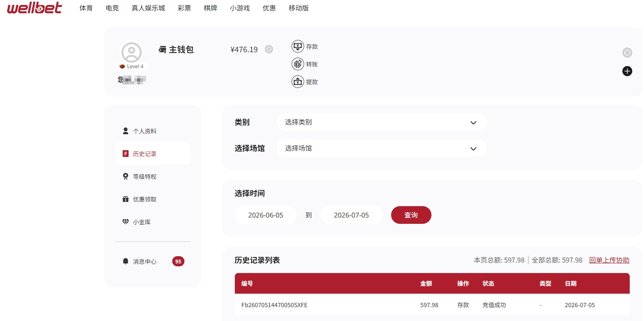This screenshot has height=321, width=644.
Task: Click the 编号 column header
Action: [247, 284]
